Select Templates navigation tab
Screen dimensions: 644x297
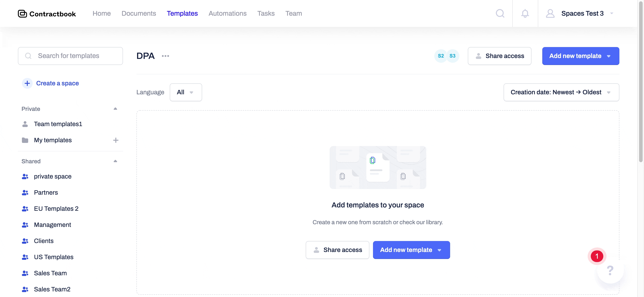(182, 13)
